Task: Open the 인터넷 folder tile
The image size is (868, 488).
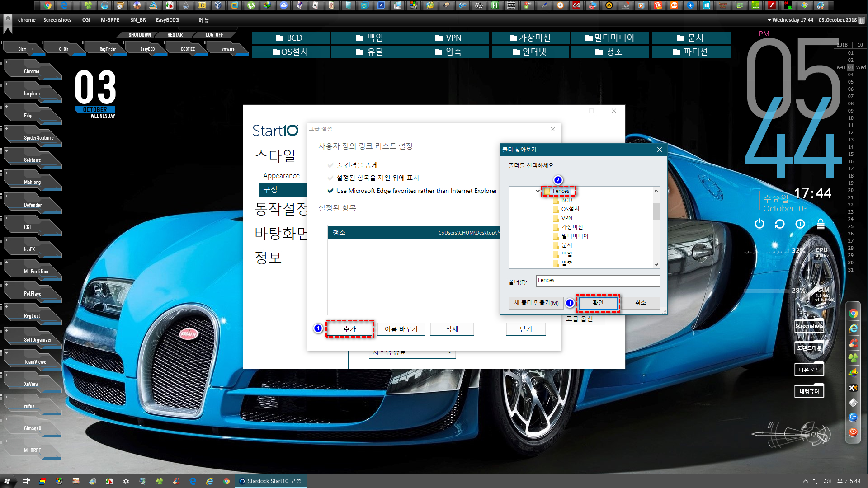Action: 530,52
